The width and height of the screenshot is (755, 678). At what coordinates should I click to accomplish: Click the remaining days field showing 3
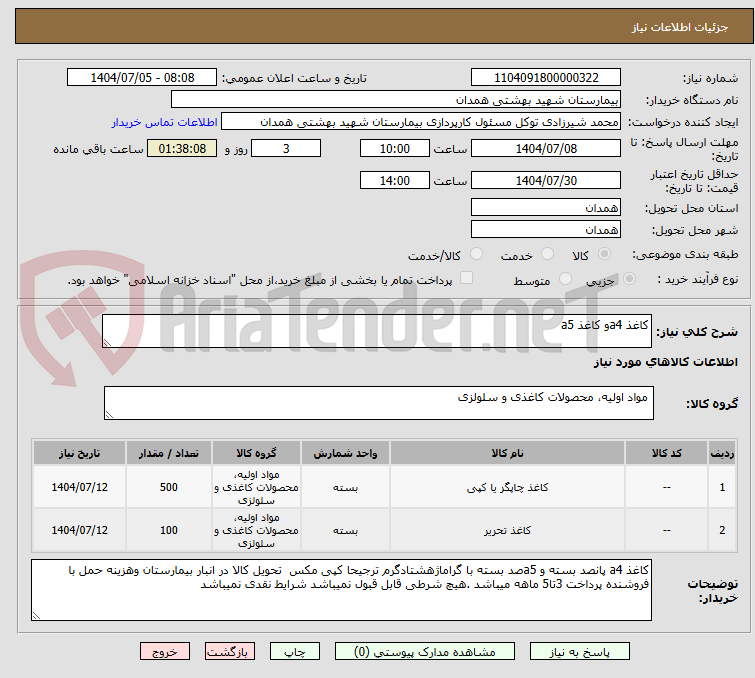click(286, 148)
